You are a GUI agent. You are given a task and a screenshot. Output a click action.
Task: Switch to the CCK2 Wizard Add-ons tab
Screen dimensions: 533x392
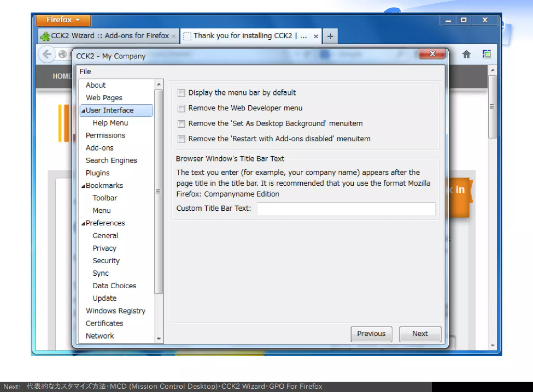click(x=109, y=36)
